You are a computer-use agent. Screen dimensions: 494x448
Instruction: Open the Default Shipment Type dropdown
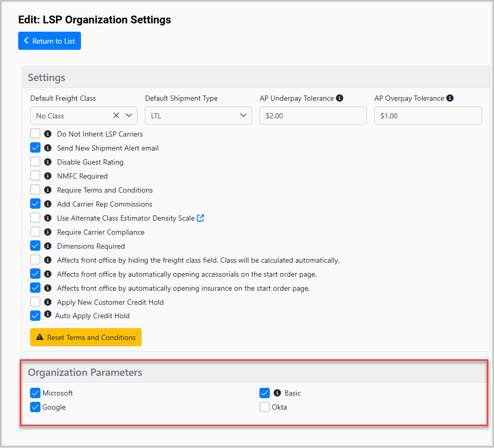point(242,115)
